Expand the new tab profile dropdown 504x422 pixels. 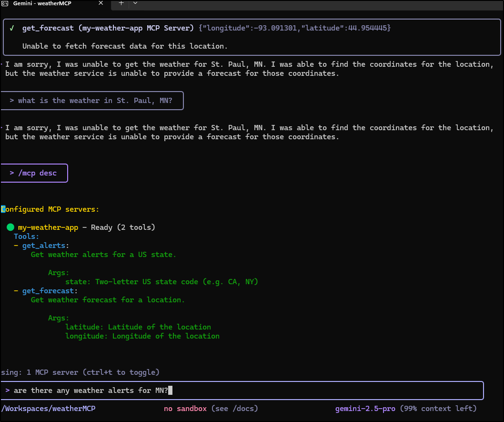(135, 3)
